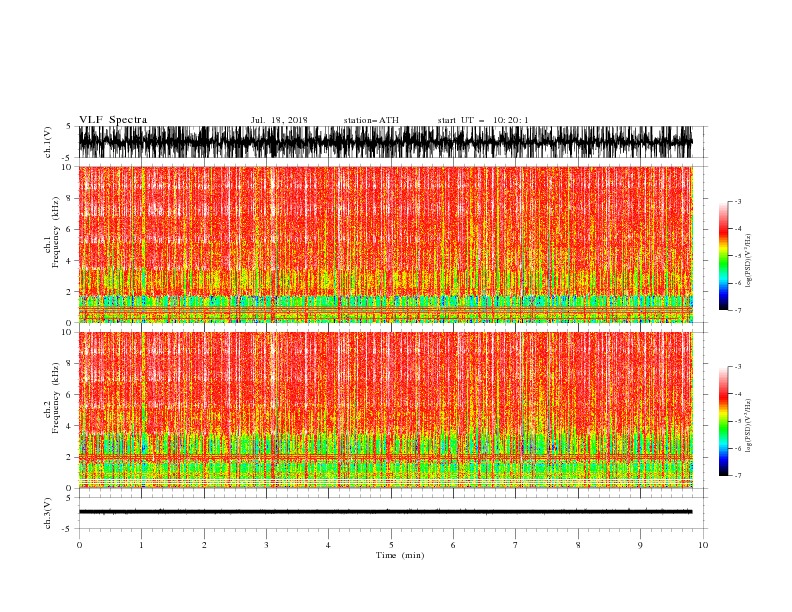The image size is (792, 612).
Task: Click time axis tick label '1'
Action: (141, 545)
